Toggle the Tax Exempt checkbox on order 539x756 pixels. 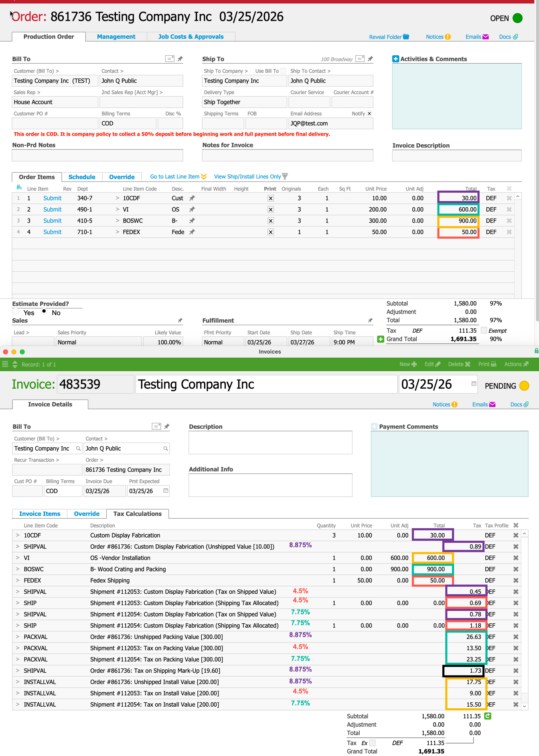[484, 330]
